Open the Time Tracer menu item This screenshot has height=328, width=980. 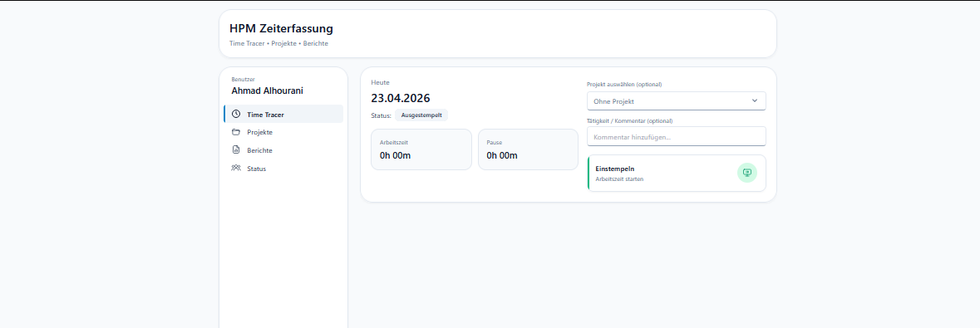(283, 115)
